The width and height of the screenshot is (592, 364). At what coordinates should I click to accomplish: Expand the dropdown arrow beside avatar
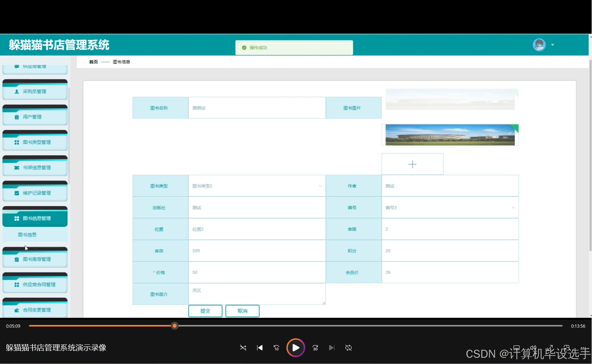coord(553,45)
